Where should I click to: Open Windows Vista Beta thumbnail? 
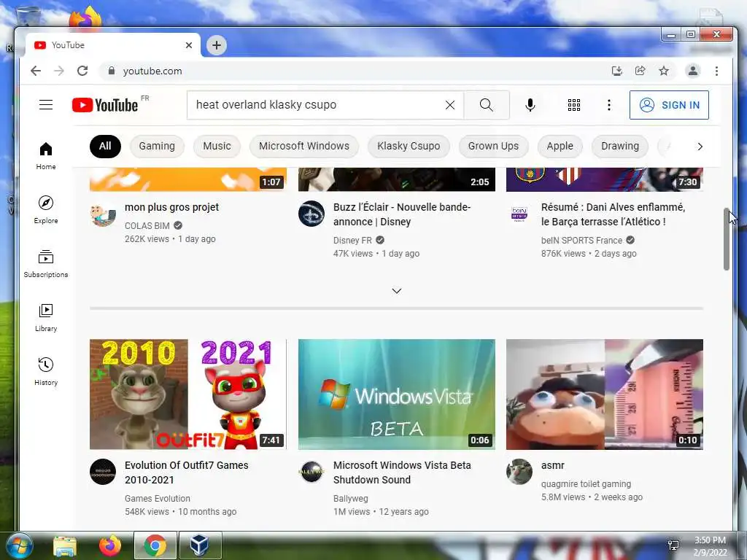click(396, 394)
